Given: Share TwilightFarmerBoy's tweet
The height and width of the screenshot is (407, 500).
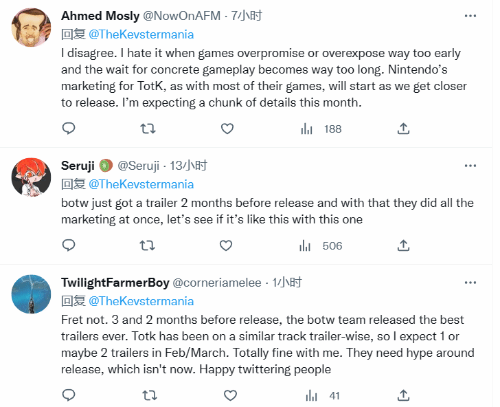Looking at the screenshot, I should click(x=403, y=395).
